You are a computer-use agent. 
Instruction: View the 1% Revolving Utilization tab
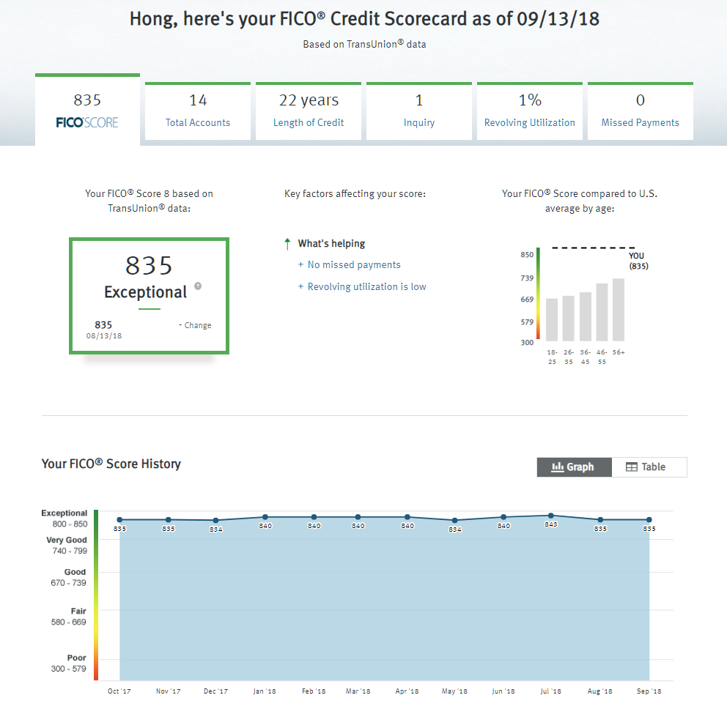(530, 110)
